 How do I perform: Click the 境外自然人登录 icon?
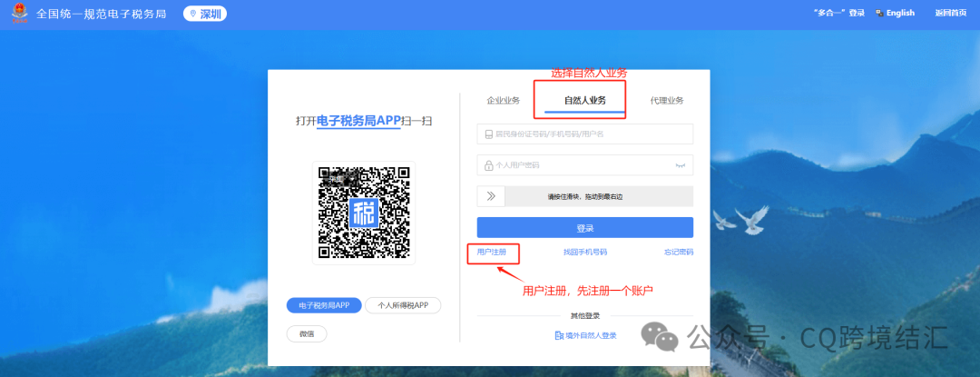559,336
